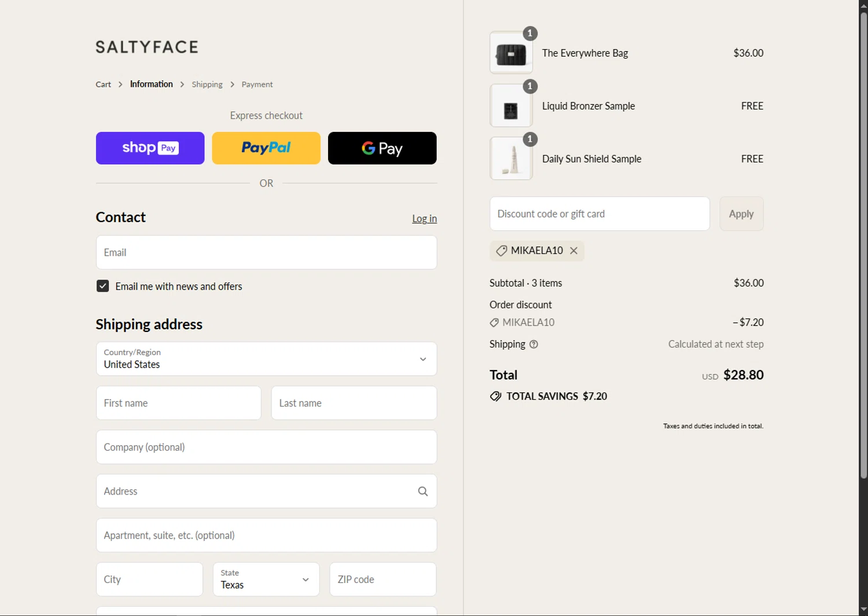Focus the City field

coord(149,579)
